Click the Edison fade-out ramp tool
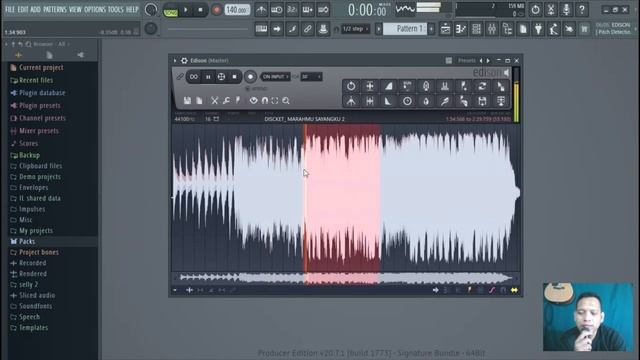Image resolution: width=640 pixels, height=360 pixels. pyautogui.click(x=388, y=101)
